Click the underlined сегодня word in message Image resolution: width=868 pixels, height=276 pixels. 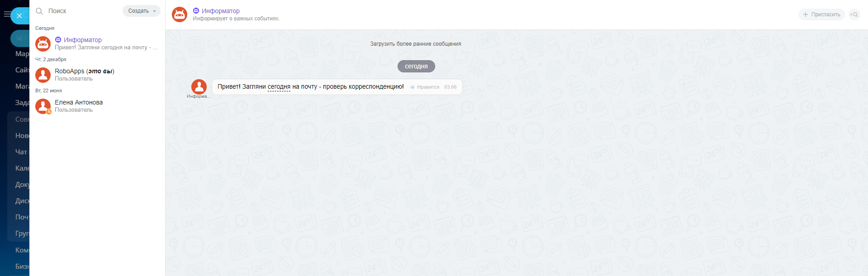coord(279,86)
